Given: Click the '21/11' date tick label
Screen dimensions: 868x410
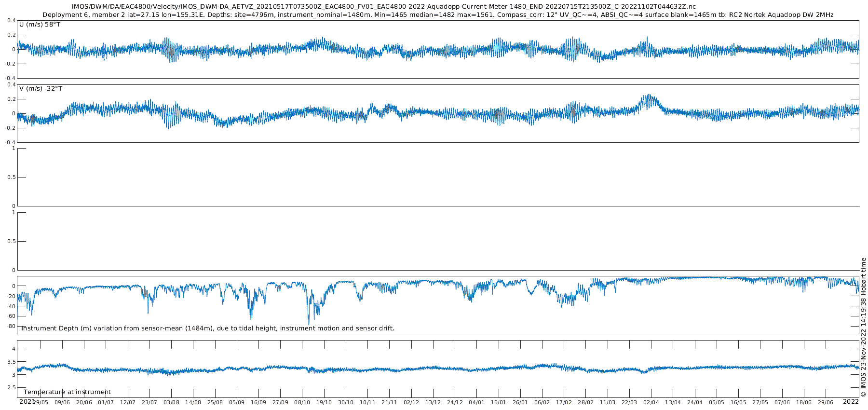Looking at the screenshot, I should [x=389, y=402].
